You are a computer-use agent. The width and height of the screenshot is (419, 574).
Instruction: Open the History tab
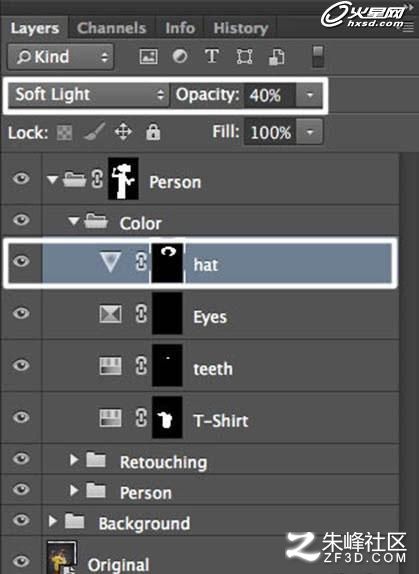click(241, 28)
